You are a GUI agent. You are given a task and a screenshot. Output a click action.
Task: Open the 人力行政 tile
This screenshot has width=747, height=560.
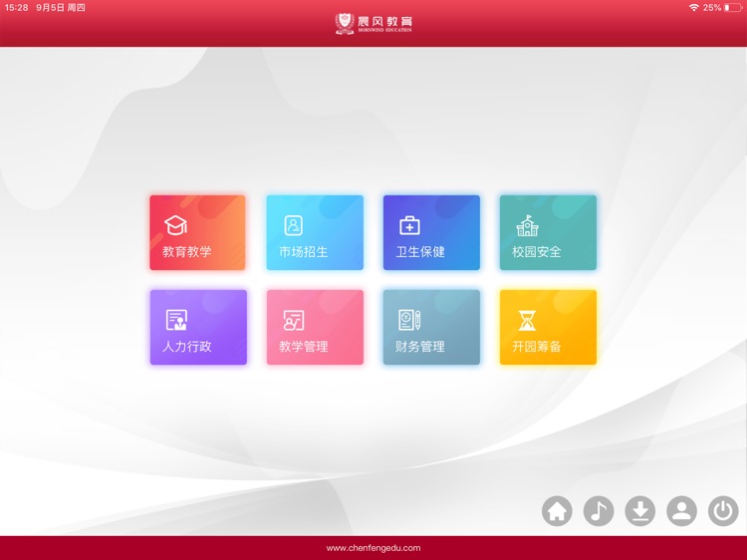coord(198,328)
